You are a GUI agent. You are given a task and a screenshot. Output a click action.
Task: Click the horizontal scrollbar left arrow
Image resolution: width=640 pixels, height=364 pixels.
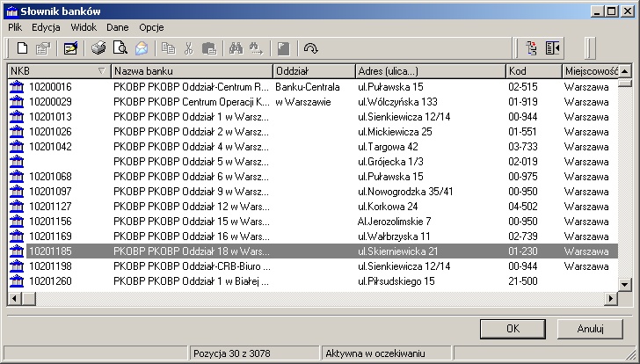click(x=15, y=298)
